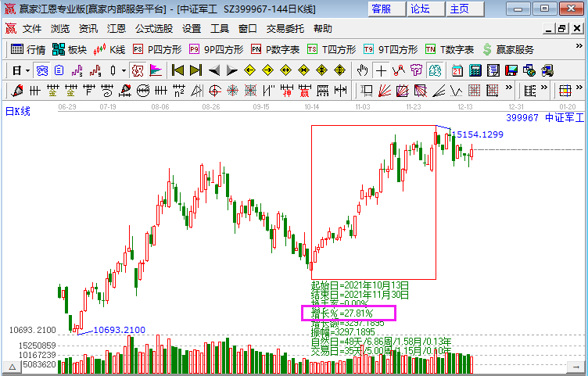Toggle the teal 缩 zoom button
This screenshot has height=376, width=588.
coord(435,70)
